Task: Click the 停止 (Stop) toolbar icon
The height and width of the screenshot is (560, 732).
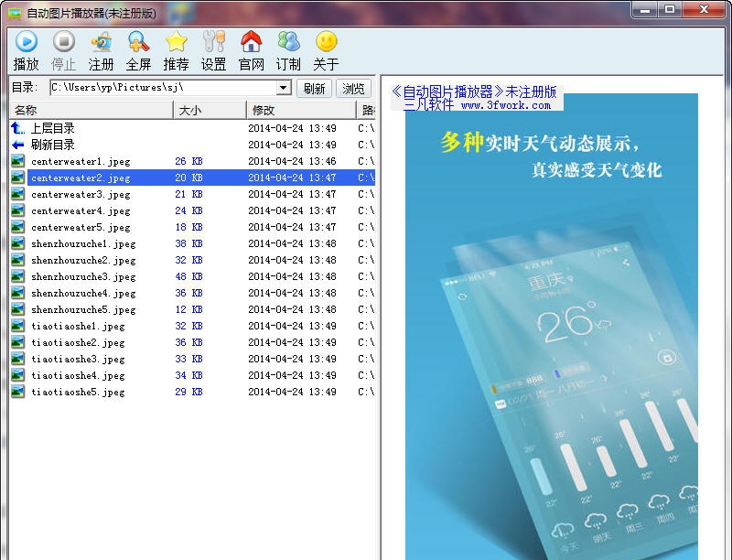Action: pyautogui.click(x=63, y=42)
